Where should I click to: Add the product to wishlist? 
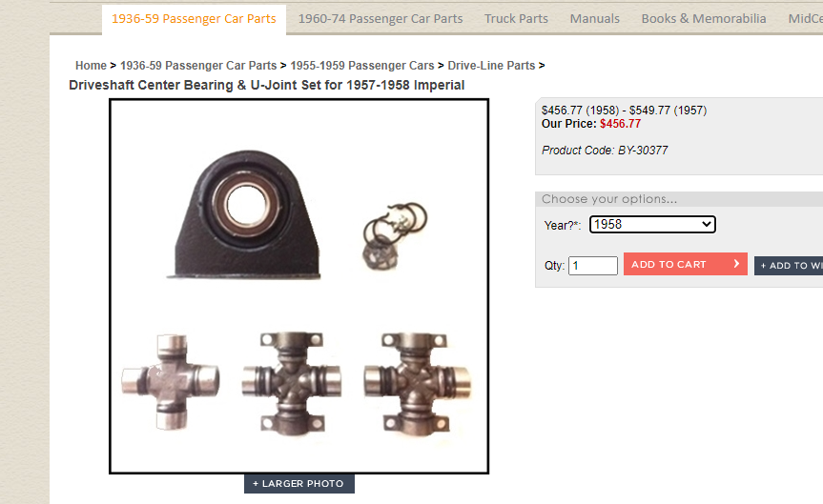pos(789,266)
